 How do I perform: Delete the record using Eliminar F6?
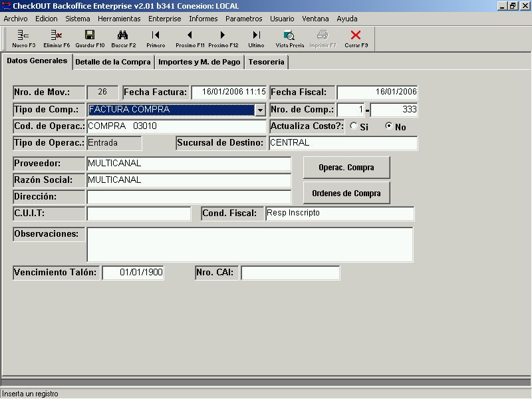pos(57,39)
